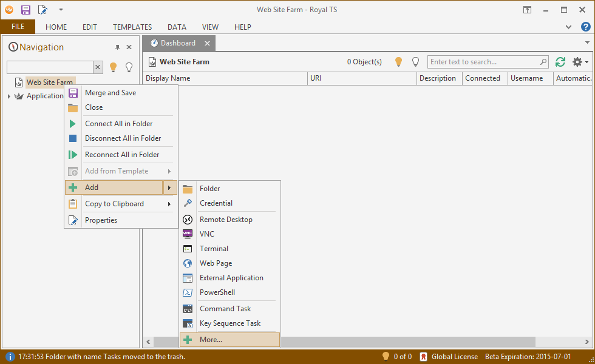Open the TEMPLATES ribbon tab
The width and height of the screenshot is (595, 364).
click(x=132, y=27)
